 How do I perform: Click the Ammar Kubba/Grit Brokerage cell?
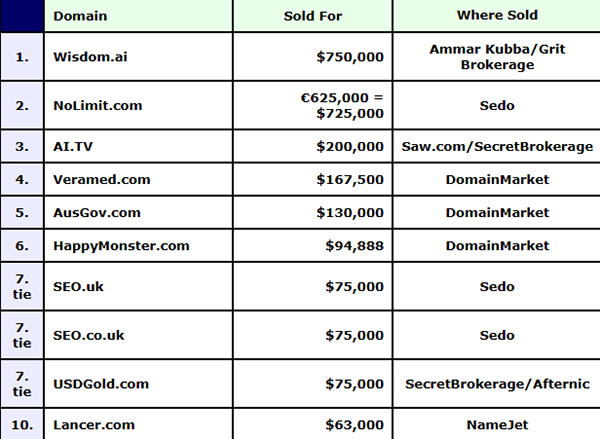[x=497, y=57]
